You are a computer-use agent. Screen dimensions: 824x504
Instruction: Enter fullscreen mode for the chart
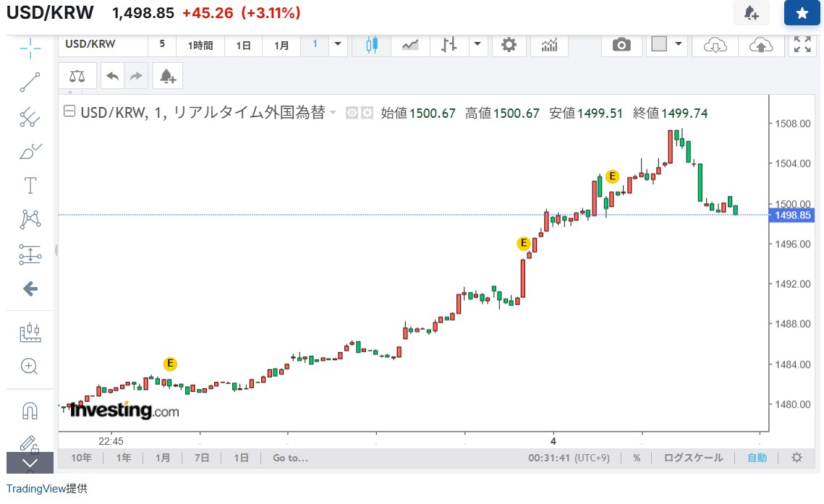coord(802,45)
